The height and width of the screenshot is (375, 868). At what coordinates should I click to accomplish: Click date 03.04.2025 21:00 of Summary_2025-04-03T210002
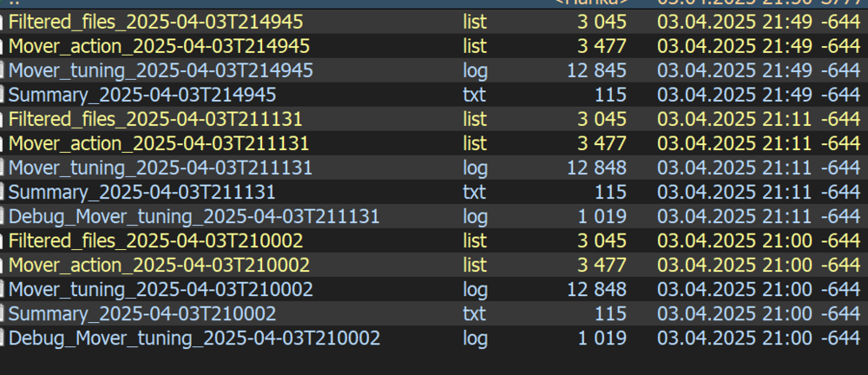[734, 314]
